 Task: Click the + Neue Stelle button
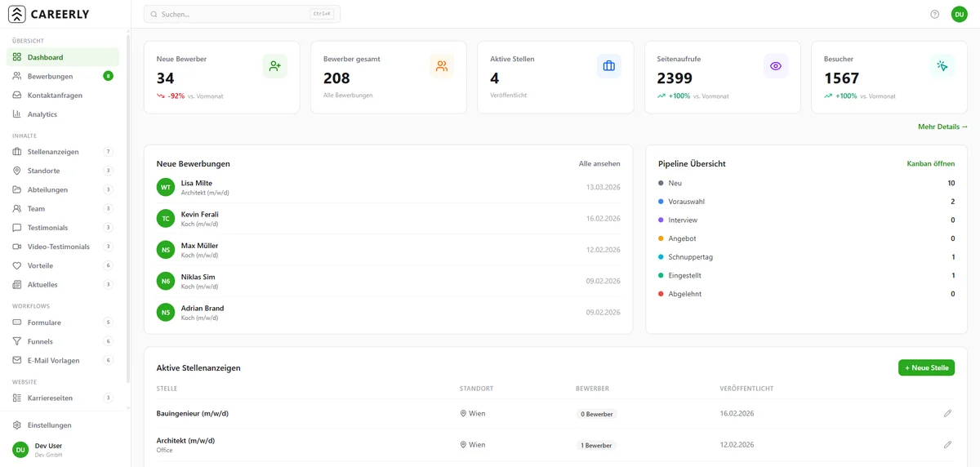point(926,368)
